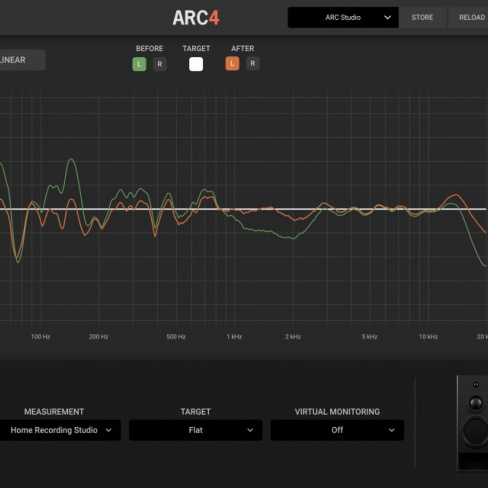Image resolution: width=488 pixels, height=488 pixels.
Task: Open the Virtual Monitoring Off dropdown
Action: click(x=337, y=430)
